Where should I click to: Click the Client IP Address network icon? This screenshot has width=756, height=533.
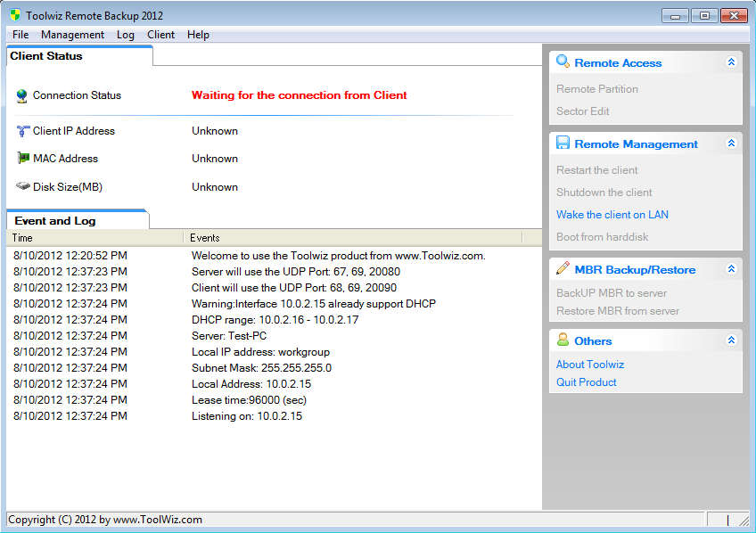coord(23,131)
